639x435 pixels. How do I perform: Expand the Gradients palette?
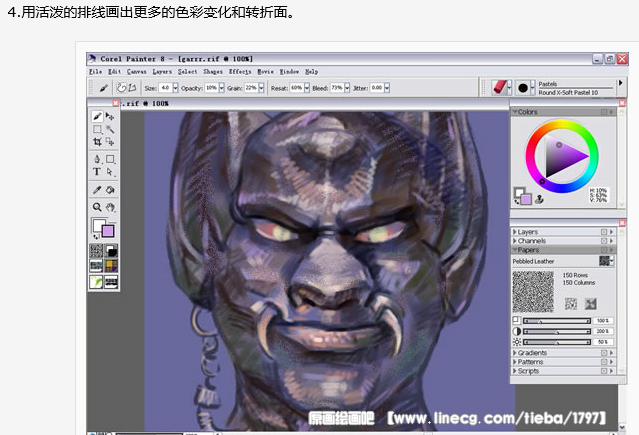pyautogui.click(x=514, y=353)
